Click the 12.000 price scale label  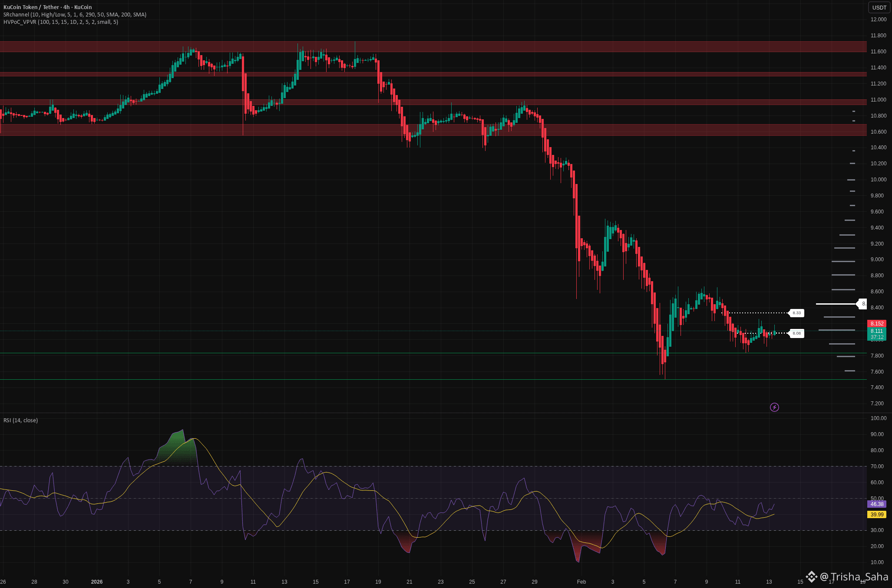(x=878, y=20)
